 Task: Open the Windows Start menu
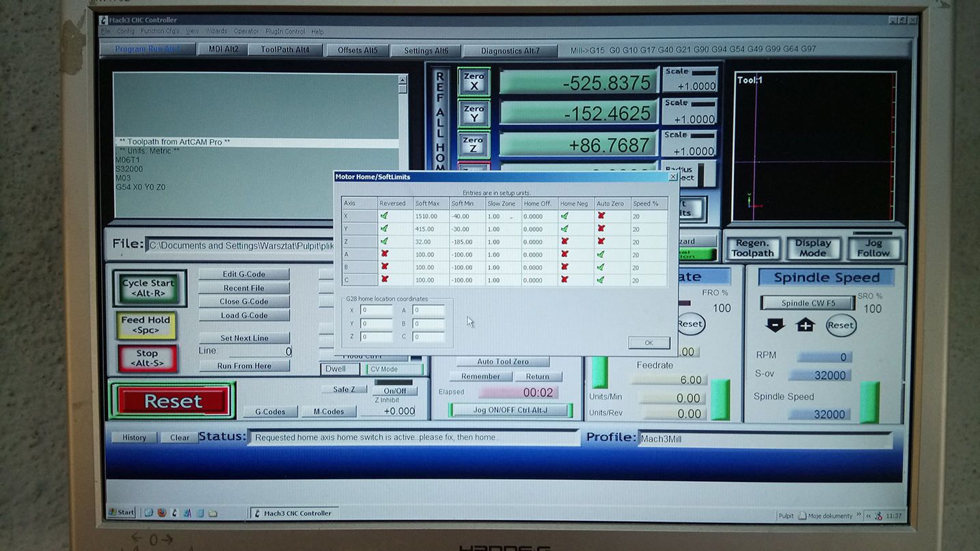(122, 513)
